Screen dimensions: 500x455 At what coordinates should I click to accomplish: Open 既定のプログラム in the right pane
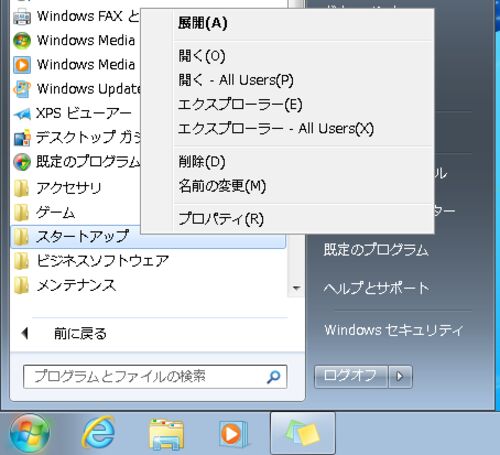click(376, 250)
